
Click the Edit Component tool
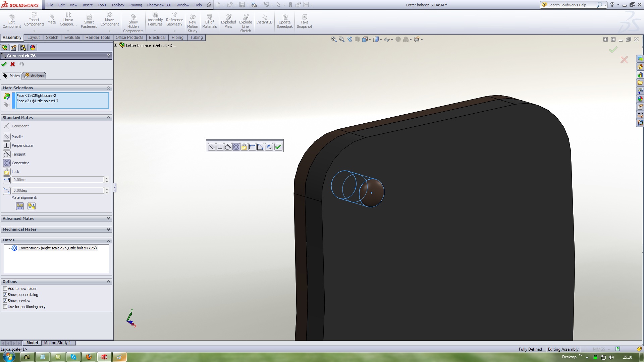click(12, 21)
